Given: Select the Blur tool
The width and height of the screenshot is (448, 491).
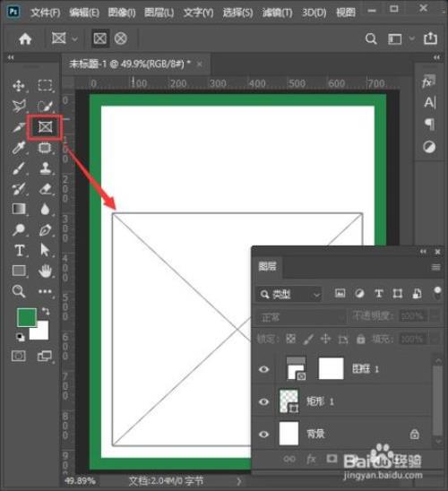Looking at the screenshot, I should pyautogui.click(x=45, y=210).
